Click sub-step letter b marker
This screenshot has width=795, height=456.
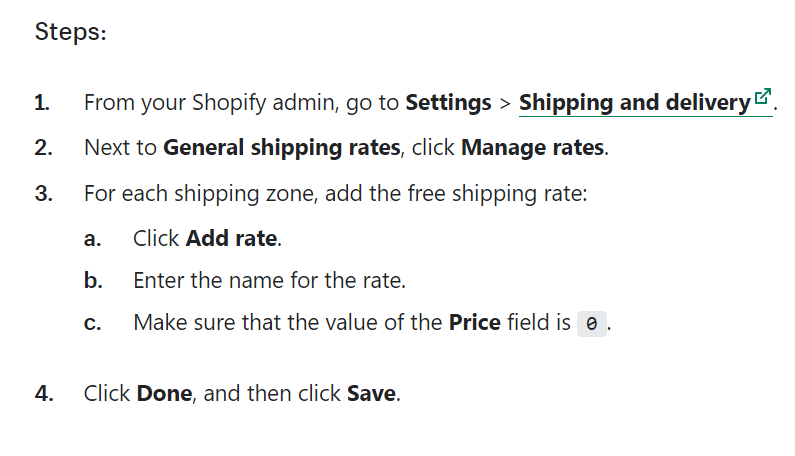click(93, 280)
